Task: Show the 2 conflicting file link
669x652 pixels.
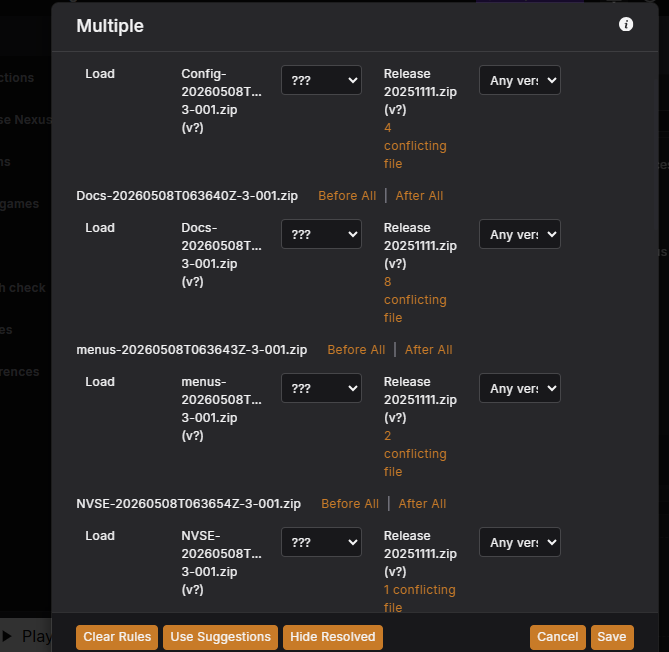Action: pos(415,454)
